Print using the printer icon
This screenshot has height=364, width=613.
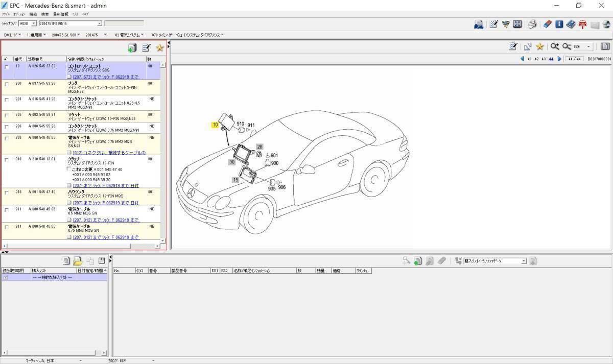[x=532, y=25]
